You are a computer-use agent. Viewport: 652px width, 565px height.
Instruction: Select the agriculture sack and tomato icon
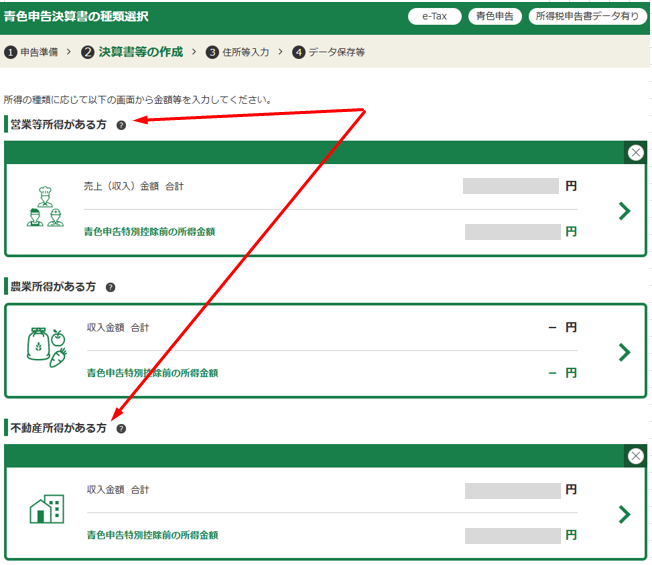pos(46,347)
